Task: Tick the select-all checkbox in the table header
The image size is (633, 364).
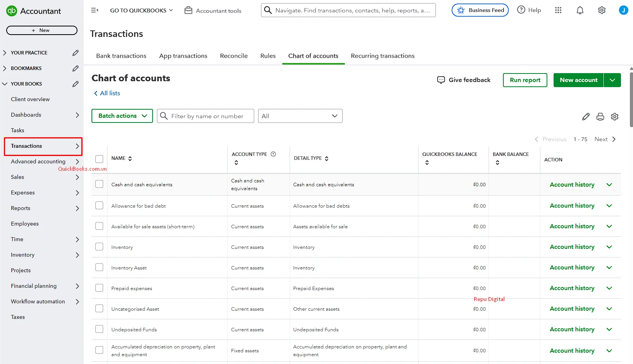Action: (99, 159)
